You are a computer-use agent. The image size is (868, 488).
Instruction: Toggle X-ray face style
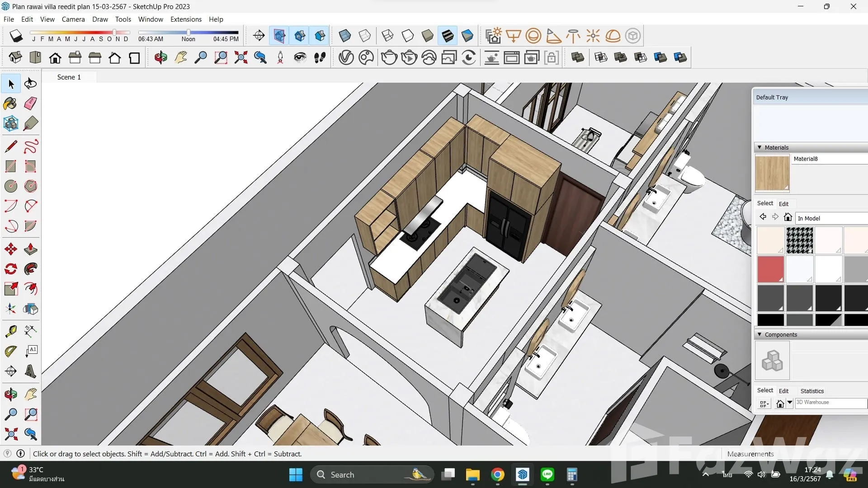click(344, 36)
